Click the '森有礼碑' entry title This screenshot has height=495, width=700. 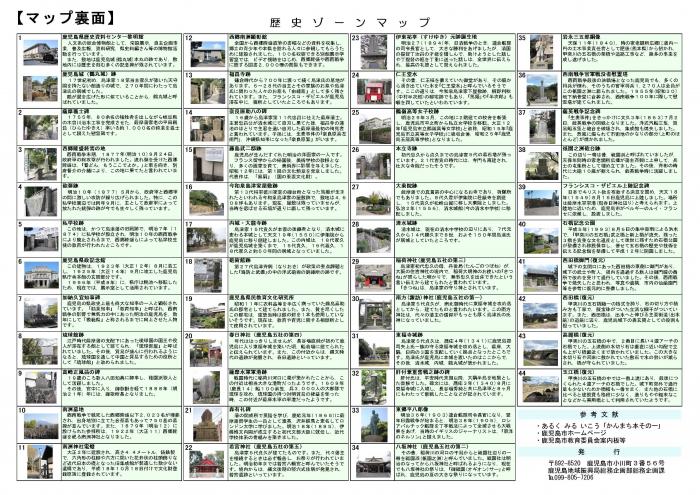(240, 409)
